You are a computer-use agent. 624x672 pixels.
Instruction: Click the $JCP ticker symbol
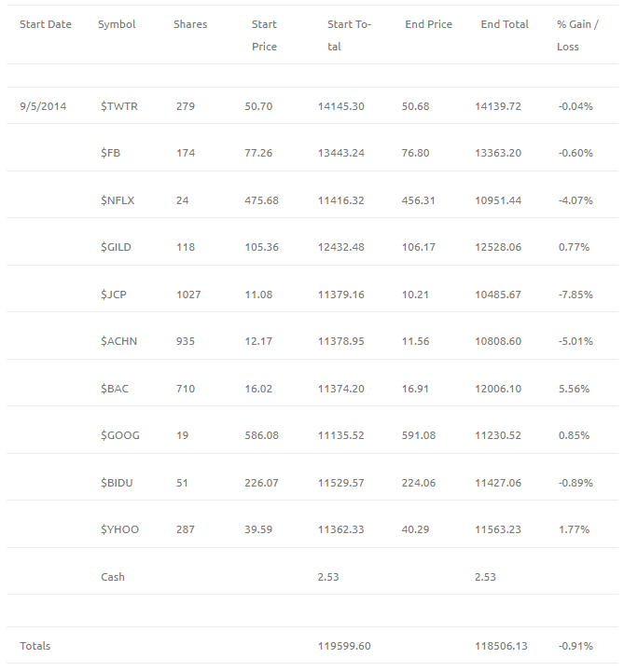tap(114, 295)
